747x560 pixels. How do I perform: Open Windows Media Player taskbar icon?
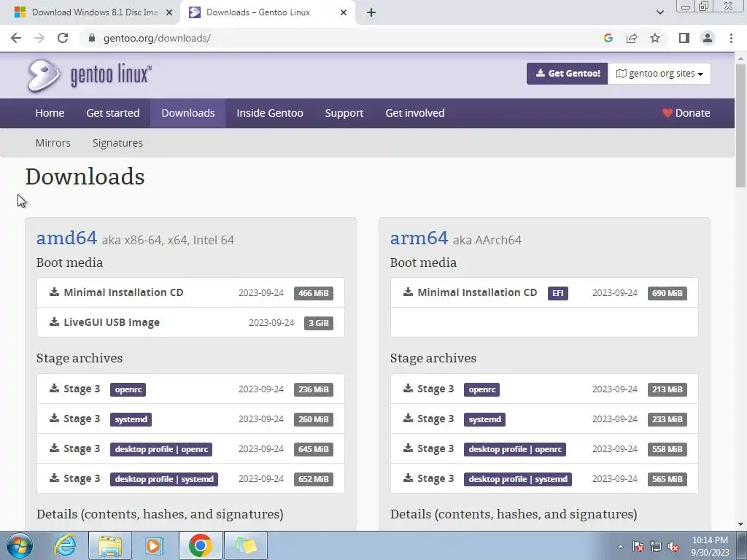[154, 545]
